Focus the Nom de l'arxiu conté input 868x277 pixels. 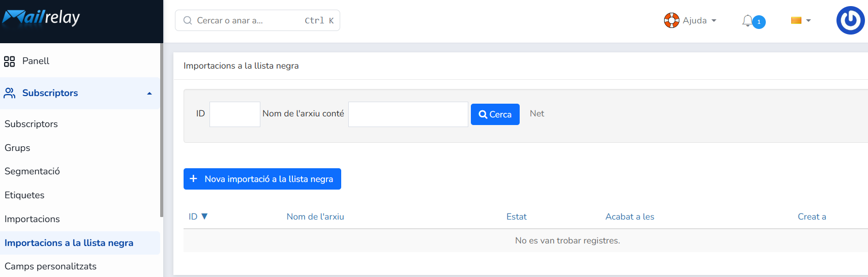tap(408, 114)
